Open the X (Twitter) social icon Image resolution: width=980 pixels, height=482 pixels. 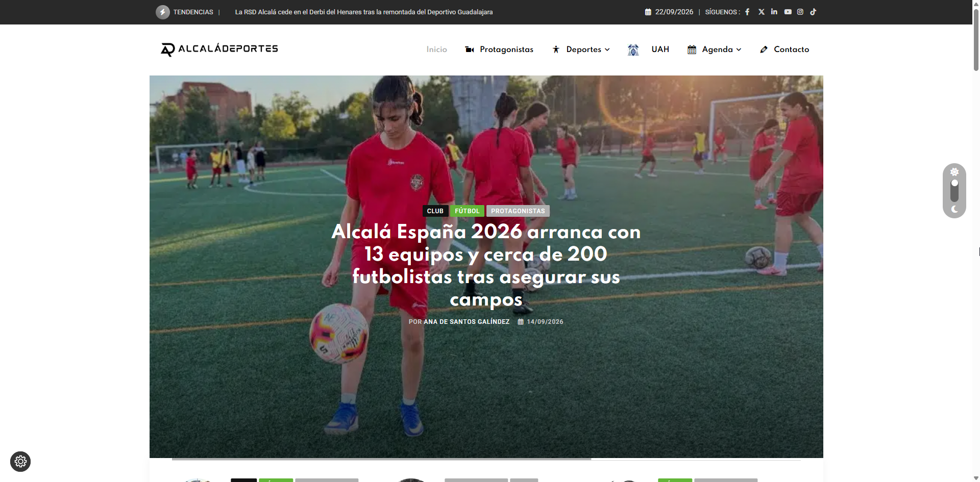tap(762, 12)
